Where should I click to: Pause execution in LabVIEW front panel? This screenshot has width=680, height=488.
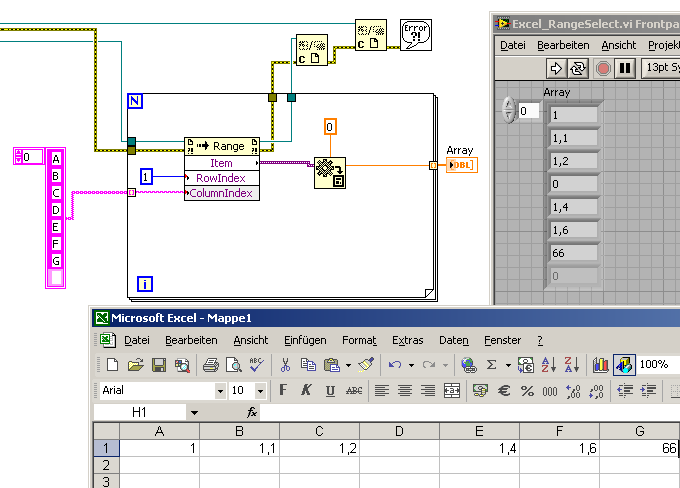tap(625, 69)
